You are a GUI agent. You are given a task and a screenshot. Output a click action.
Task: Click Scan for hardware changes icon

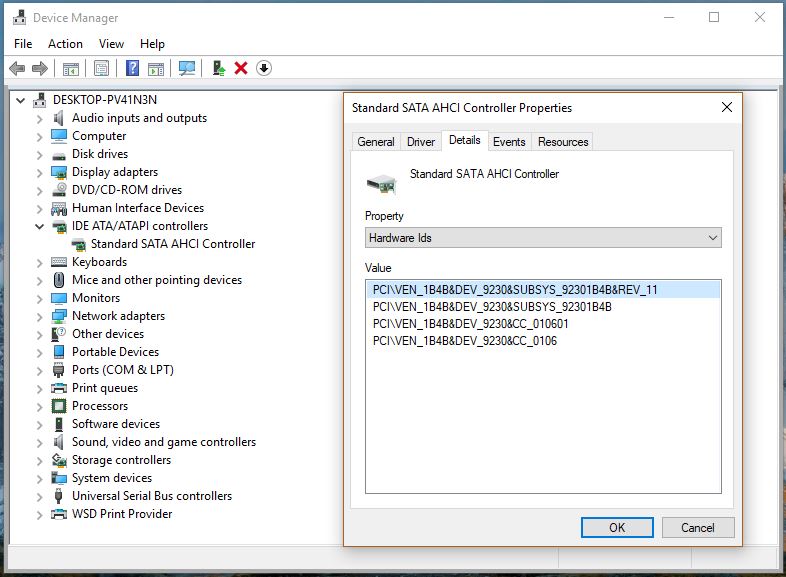click(186, 68)
